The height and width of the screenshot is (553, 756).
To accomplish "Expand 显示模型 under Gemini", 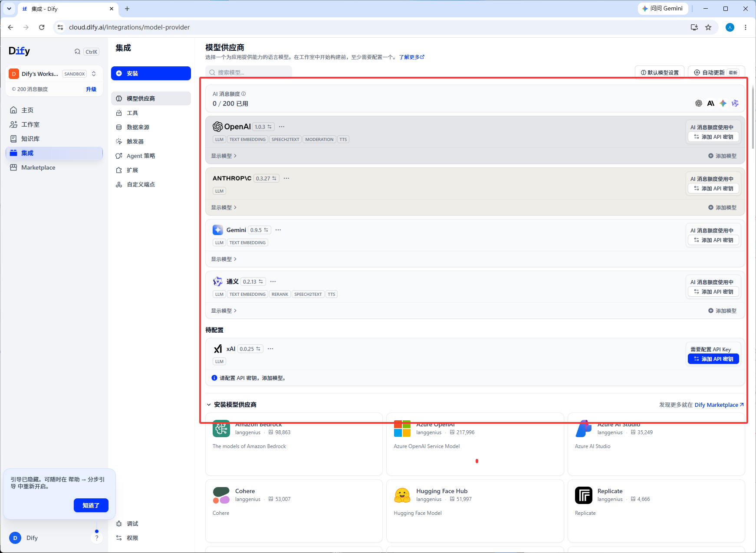I will pos(224,259).
